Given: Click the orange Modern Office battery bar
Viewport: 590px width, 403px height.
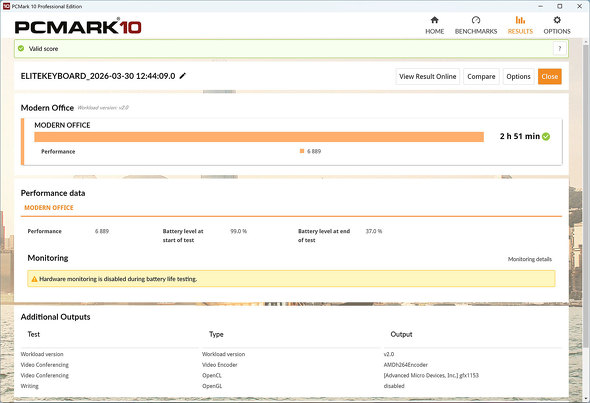Looking at the screenshot, I should (259, 137).
